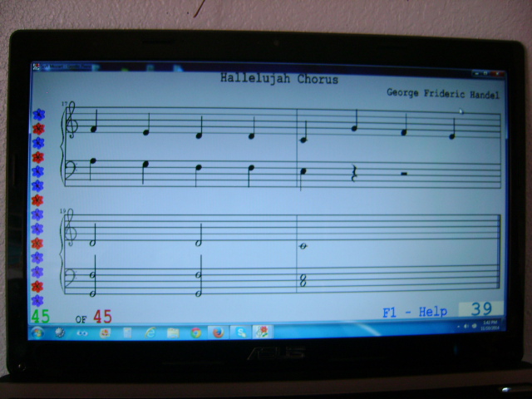
Task: Click the blue number 39 box
Action: point(481,309)
